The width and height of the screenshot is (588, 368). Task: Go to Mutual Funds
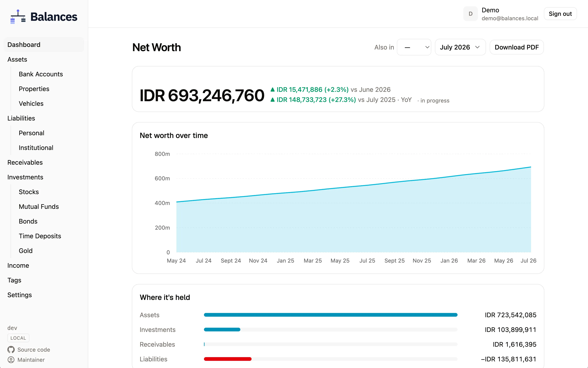(39, 207)
